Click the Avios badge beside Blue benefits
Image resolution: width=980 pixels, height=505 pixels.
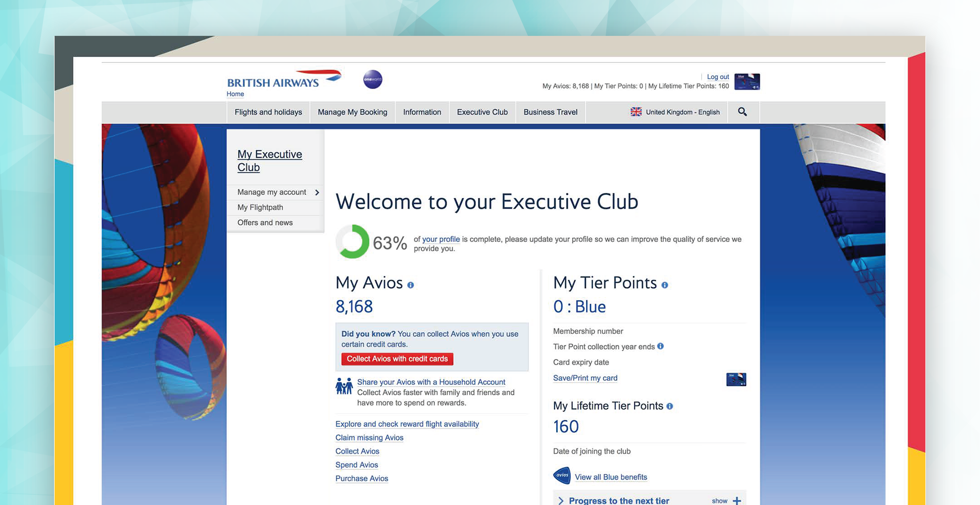click(x=562, y=476)
